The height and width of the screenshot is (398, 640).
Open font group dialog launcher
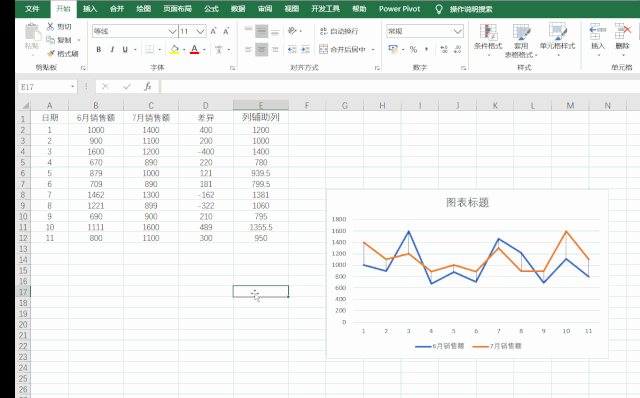tap(232, 68)
